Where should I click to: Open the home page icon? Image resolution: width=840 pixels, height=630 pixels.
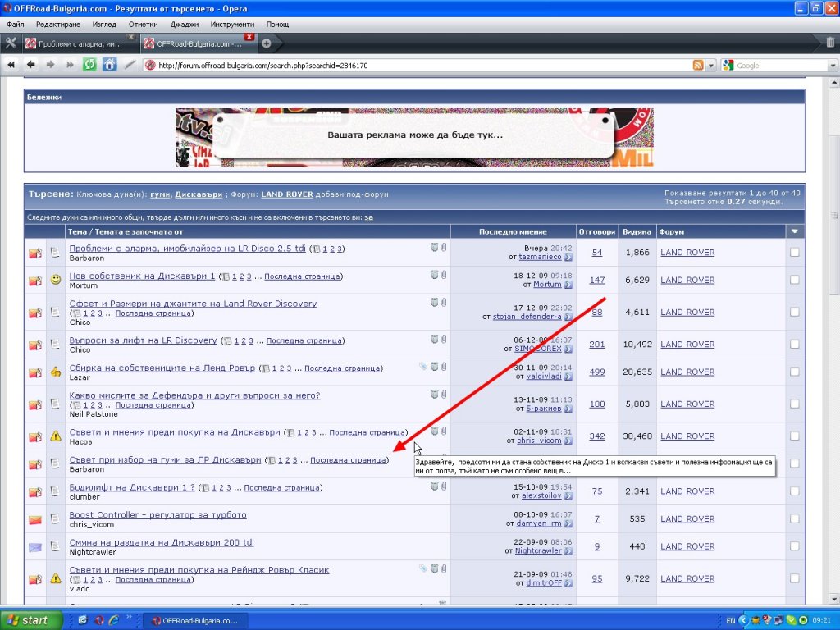tap(109, 65)
